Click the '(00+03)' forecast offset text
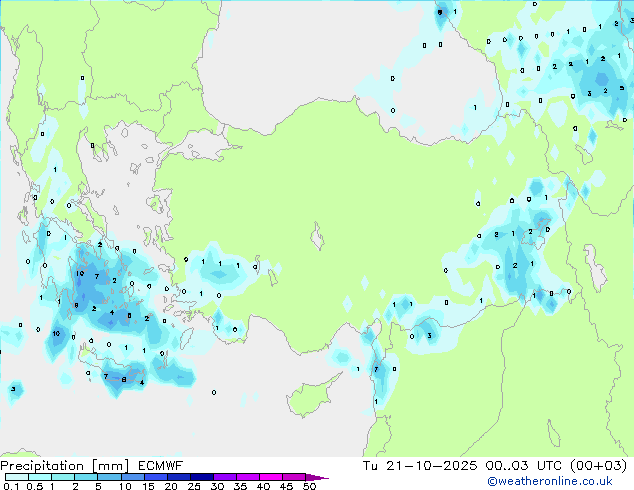The image size is (634, 490). (x=598, y=466)
